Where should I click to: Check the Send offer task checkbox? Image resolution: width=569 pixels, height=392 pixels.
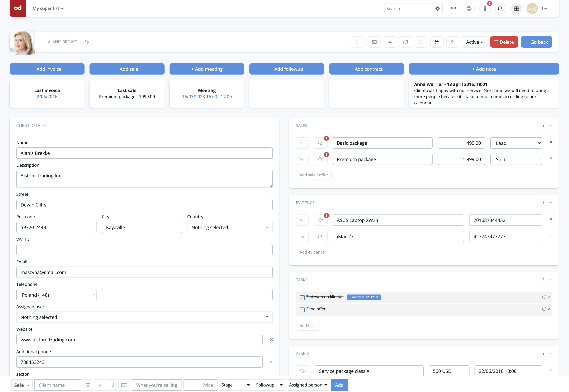pyautogui.click(x=302, y=309)
